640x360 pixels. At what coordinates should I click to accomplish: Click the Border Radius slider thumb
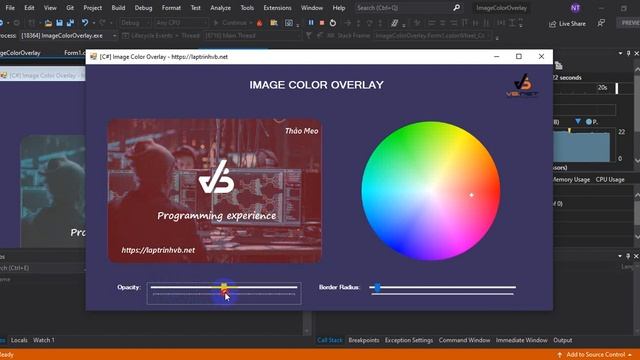pos(378,287)
